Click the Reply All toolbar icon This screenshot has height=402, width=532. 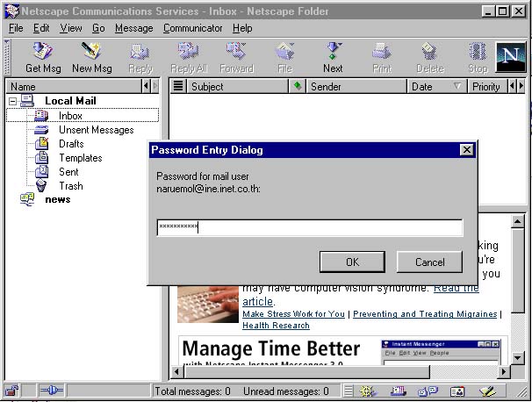coord(189,51)
